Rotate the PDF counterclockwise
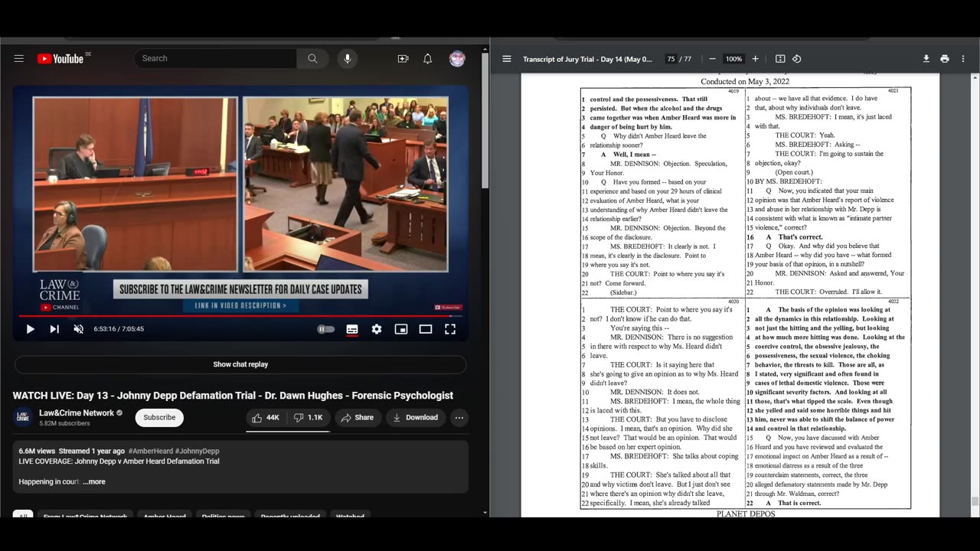The image size is (980, 551). pyautogui.click(x=796, y=59)
